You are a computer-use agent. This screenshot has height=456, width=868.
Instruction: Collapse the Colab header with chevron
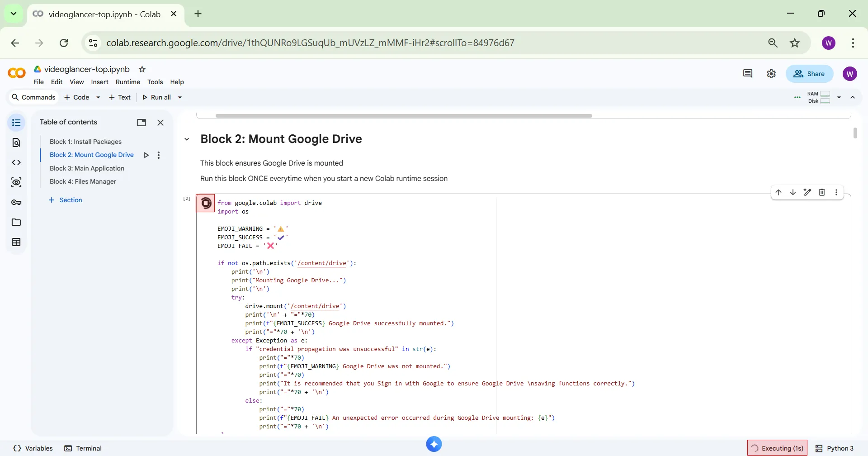tap(853, 97)
